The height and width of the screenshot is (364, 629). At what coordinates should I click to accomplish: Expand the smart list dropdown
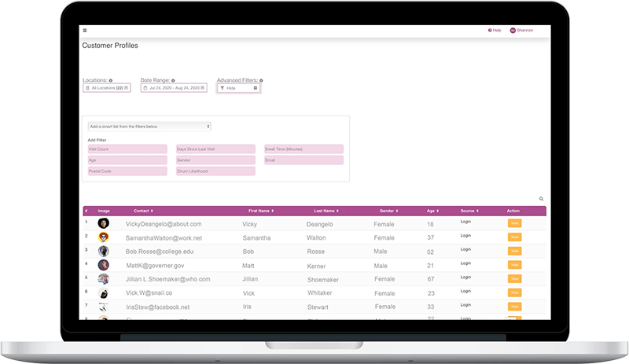[149, 126]
